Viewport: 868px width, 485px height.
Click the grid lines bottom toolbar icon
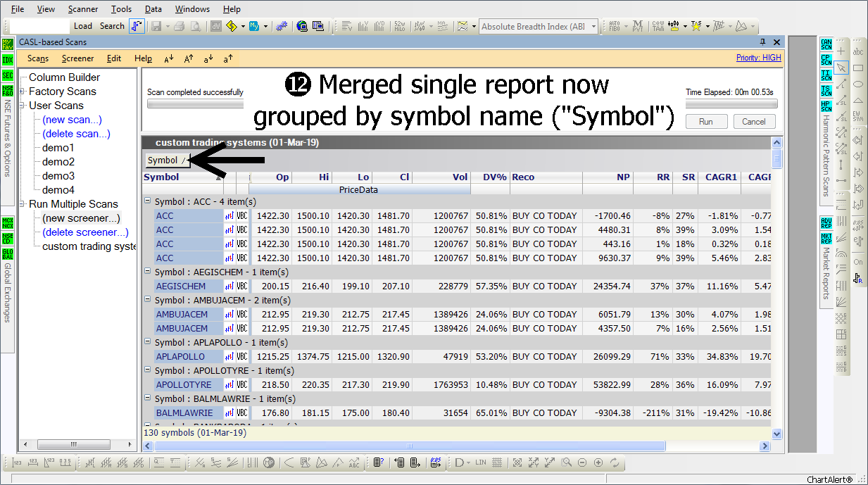click(497, 462)
